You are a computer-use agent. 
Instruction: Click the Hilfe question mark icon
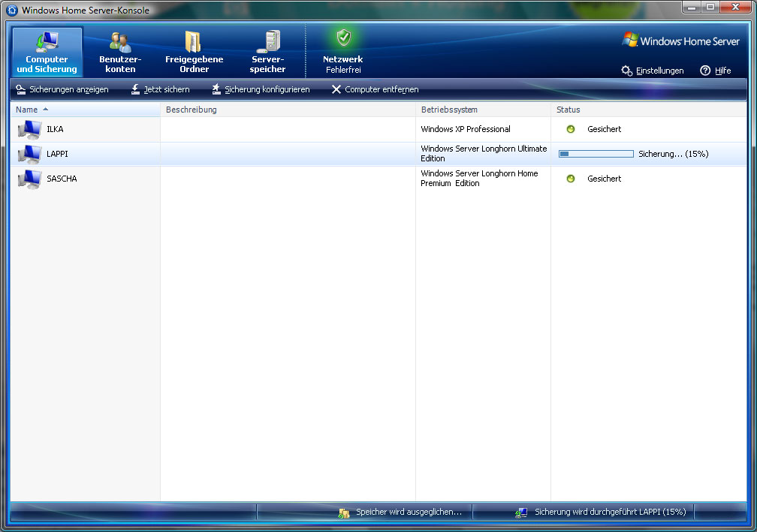(705, 71)
